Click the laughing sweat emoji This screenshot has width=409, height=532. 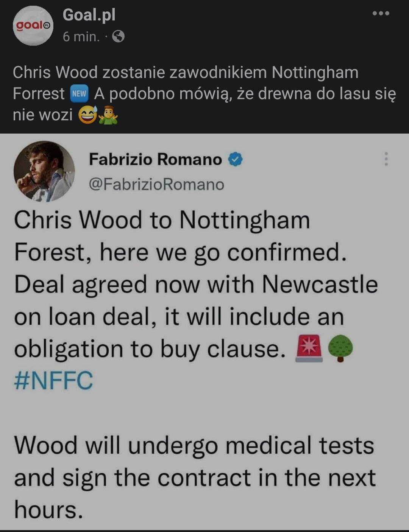click(87, 115)
